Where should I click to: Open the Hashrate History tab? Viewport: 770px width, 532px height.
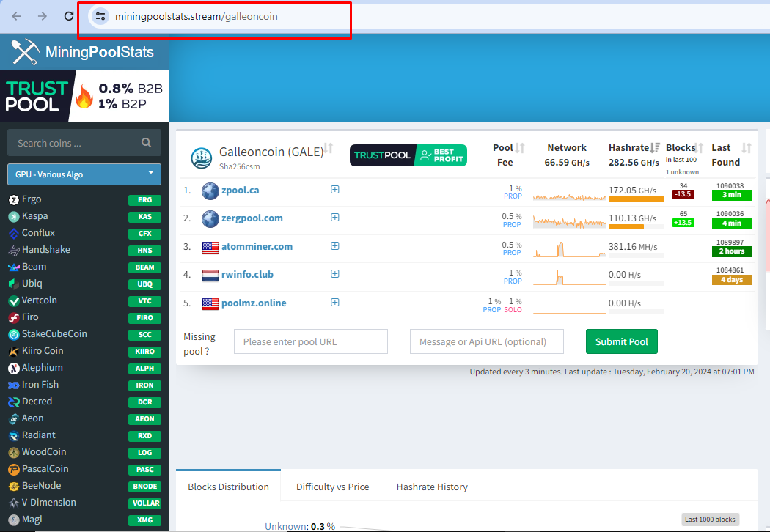[432, 487]
